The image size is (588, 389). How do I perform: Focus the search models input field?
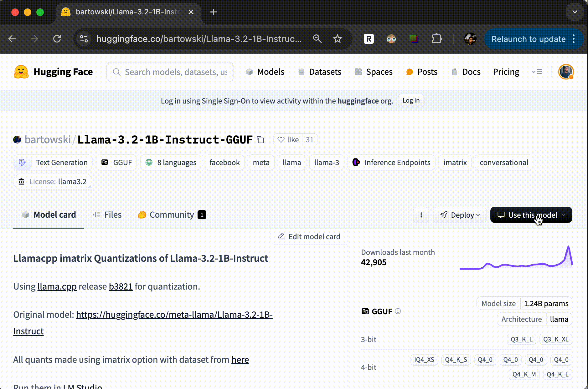click(175, 72)
